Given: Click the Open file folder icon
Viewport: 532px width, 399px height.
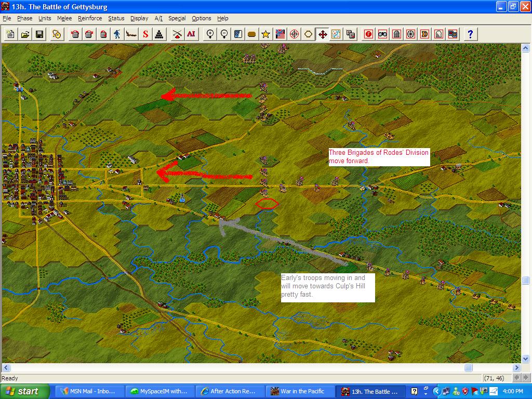Looking at the screenshot, I should [x=25, y=34].
